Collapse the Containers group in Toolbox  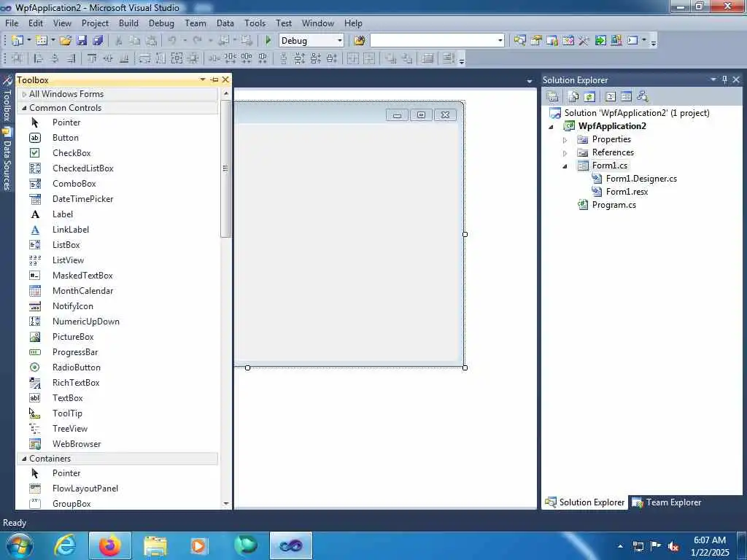[24, 459]
